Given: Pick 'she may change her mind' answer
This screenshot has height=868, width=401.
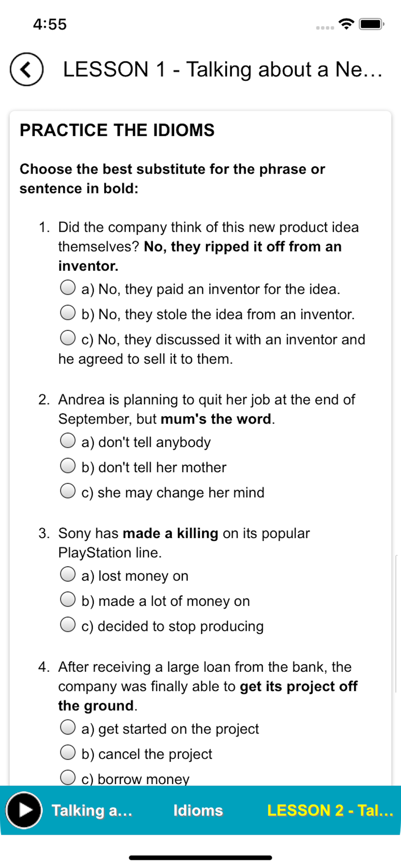Looking at the screenshot, I should tap(68, 491).
